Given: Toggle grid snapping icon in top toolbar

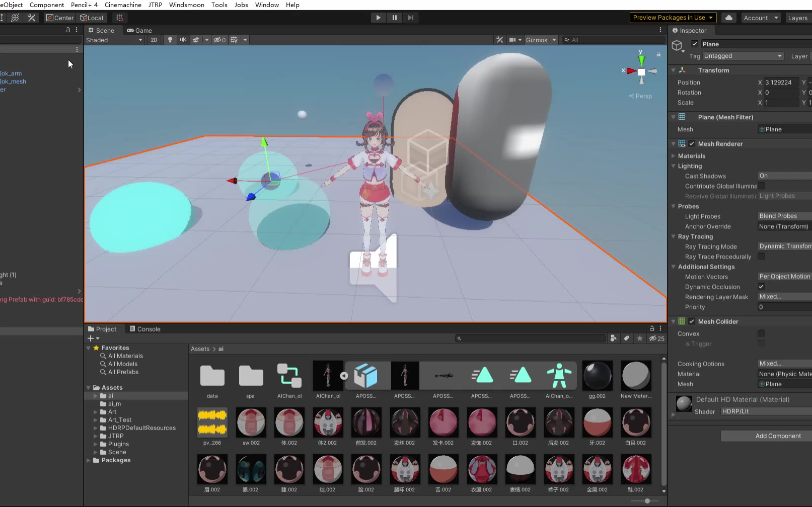Looking at the screenshot, I should (120, 18).
